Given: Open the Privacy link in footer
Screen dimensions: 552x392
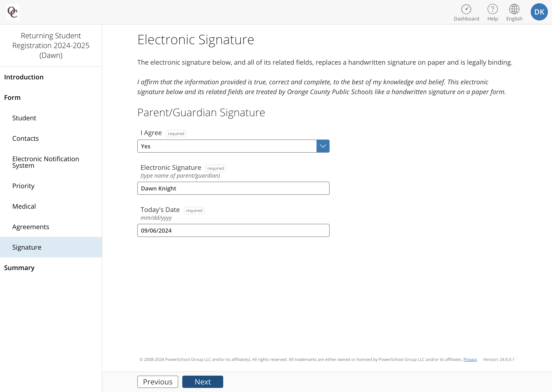Looking at the screenshot, I should [470, 359].
